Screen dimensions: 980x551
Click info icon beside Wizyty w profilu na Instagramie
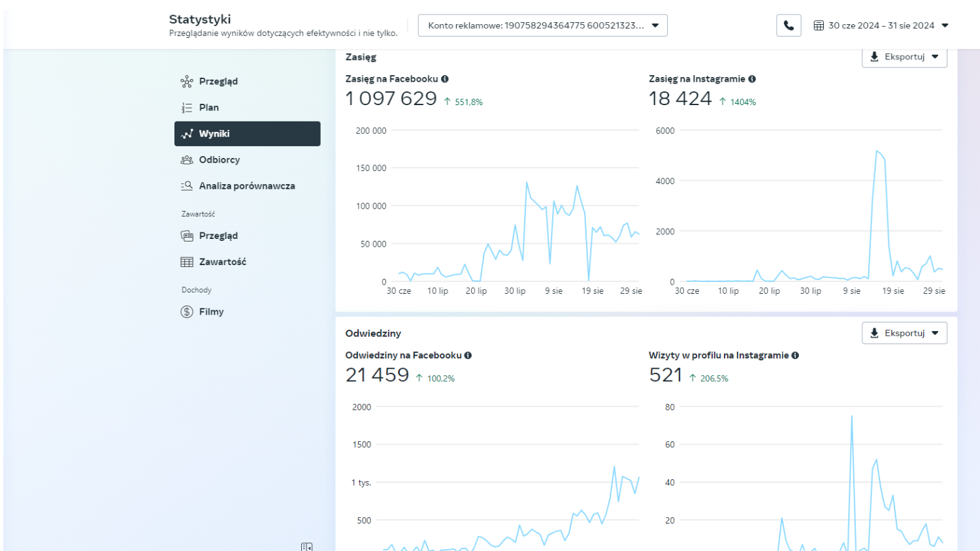795,356
